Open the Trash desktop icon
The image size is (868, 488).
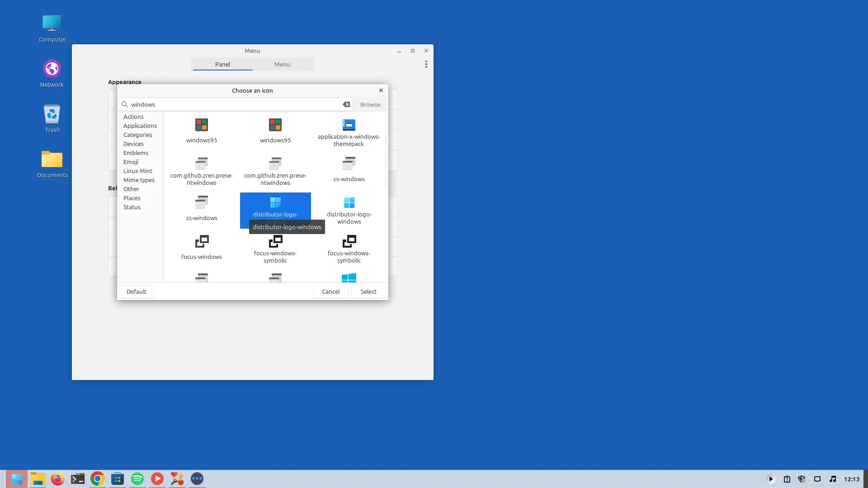[x=52, y=119]
